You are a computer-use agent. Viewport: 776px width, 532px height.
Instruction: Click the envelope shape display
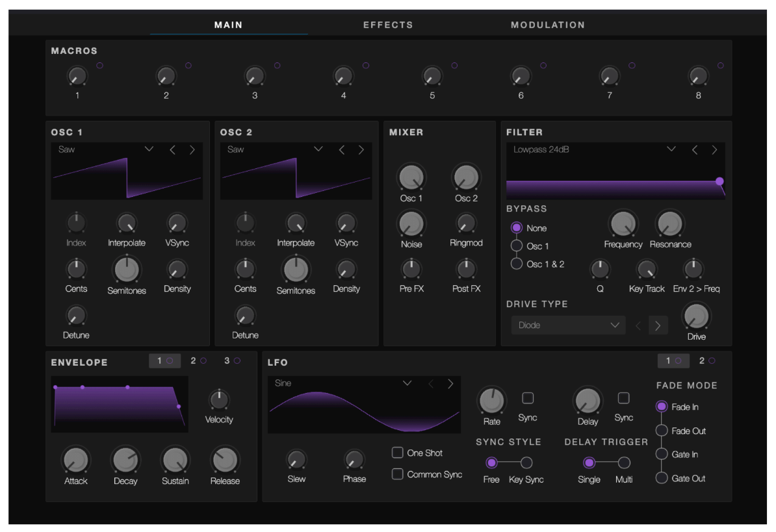point(120,404)
